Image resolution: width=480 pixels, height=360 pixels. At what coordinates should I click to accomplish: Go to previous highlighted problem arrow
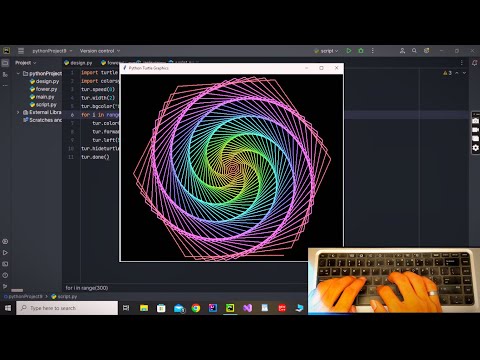(457, 73)
